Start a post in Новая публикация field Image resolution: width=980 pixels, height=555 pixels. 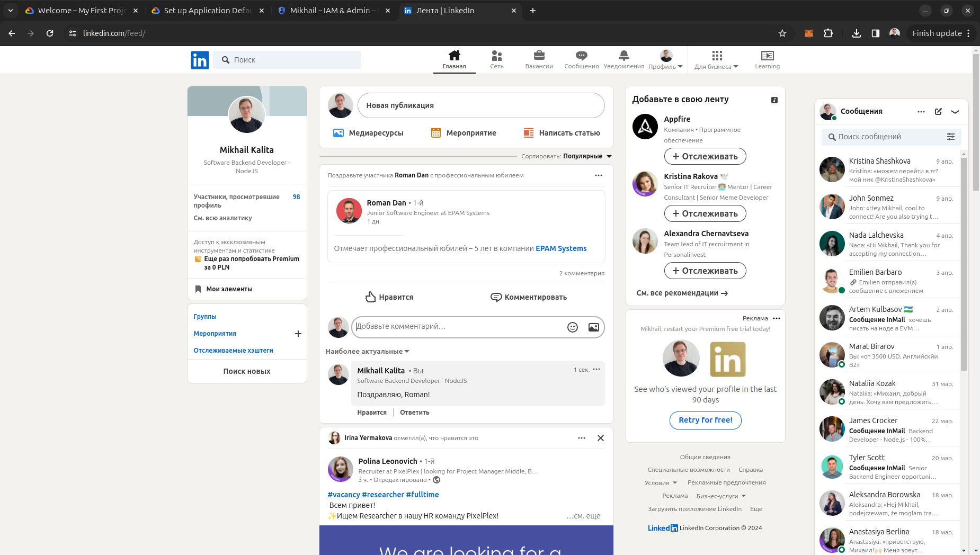pyautogui.click(x=481, y=105)
